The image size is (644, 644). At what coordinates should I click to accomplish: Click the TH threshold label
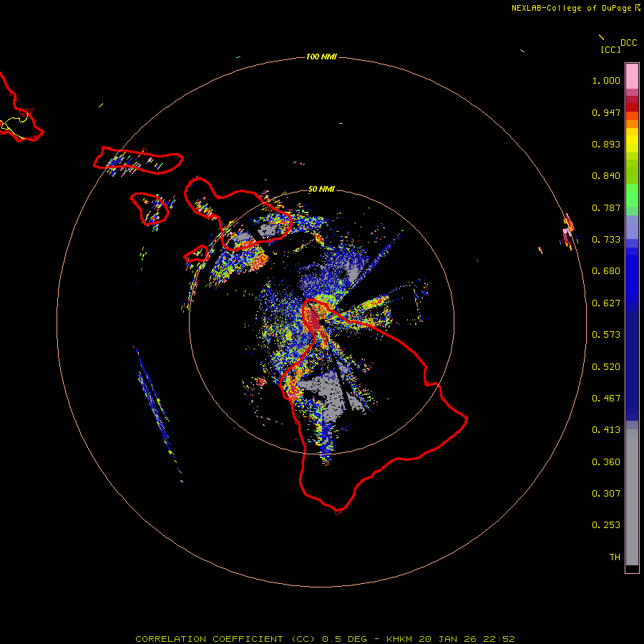click(x=615, y=557)
